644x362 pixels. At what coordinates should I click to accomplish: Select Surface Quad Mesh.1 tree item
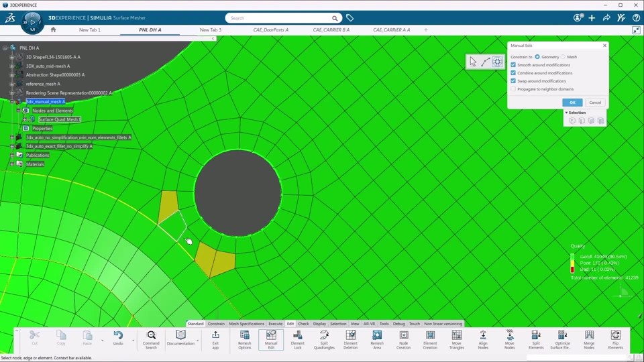tap(60, 119)
